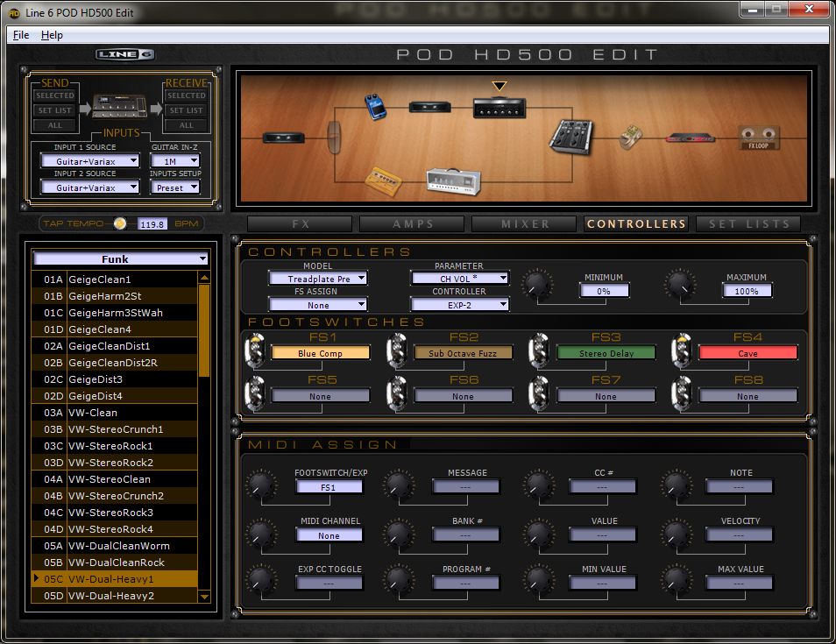This screenshot has width=836, height=644.
Task: Toggle the FS3 footswitch
Action: (539, 350)
